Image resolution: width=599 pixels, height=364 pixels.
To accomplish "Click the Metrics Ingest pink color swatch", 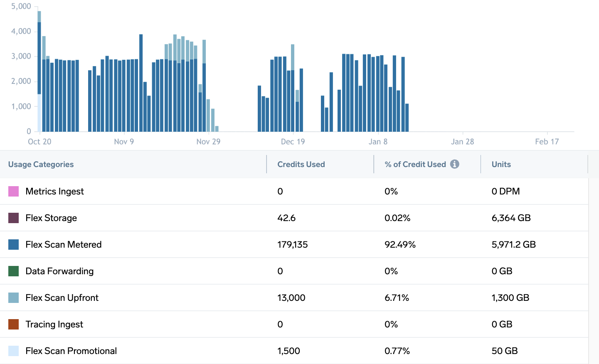I will click(x=14, y=192).
